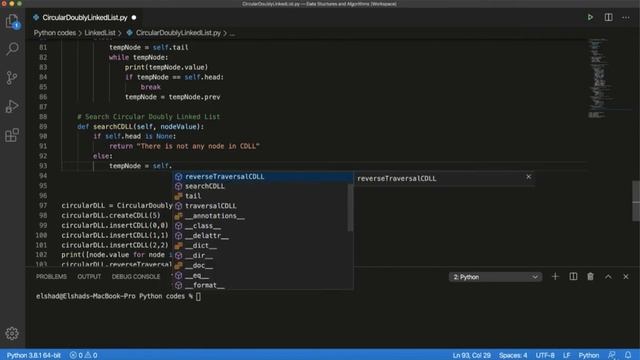Switch to the DEBUG CONSOLE panel tab
640x360 pixels.
136,277
